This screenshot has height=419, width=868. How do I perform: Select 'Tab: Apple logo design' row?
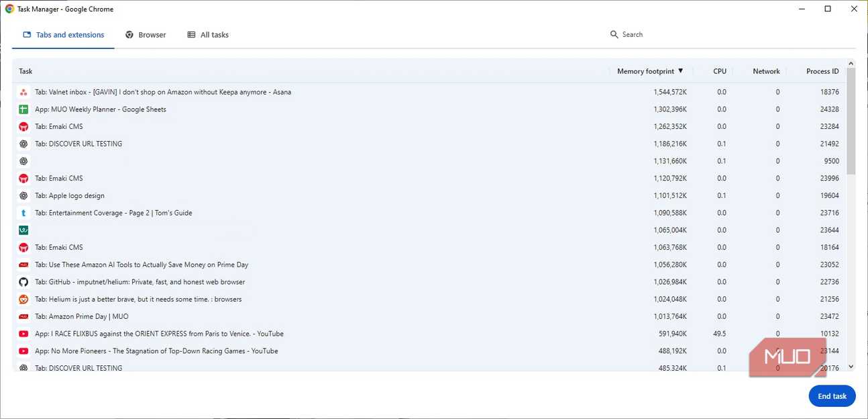pos(429,195)
